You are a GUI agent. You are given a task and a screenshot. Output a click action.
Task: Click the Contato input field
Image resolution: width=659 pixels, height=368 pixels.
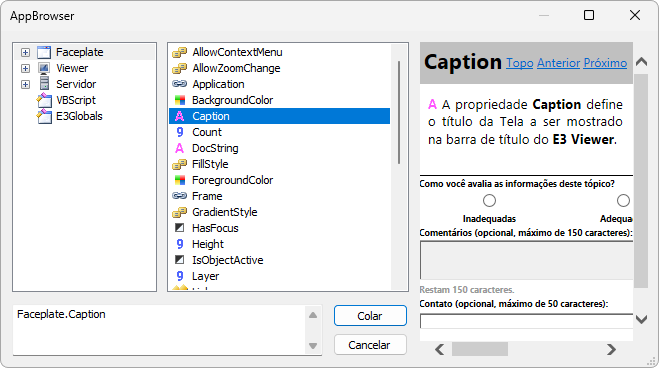point(527,321)
